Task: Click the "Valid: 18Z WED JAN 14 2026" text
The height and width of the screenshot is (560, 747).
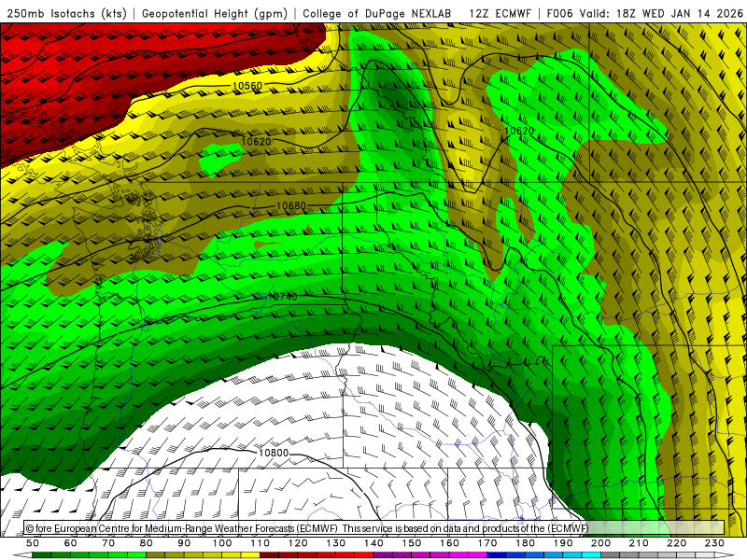Action: coord(661,14)
